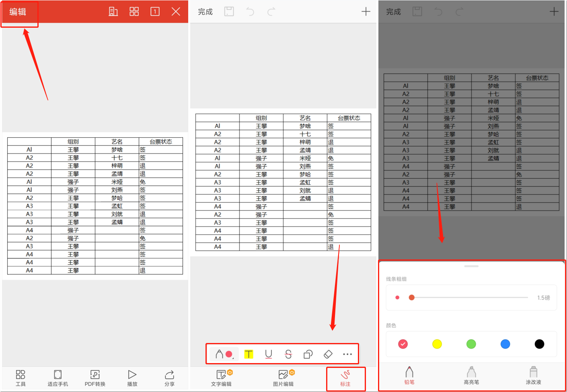The image size is (567, 392).
Task: Tap the page number 1 icon
Action: click(155, 12)
